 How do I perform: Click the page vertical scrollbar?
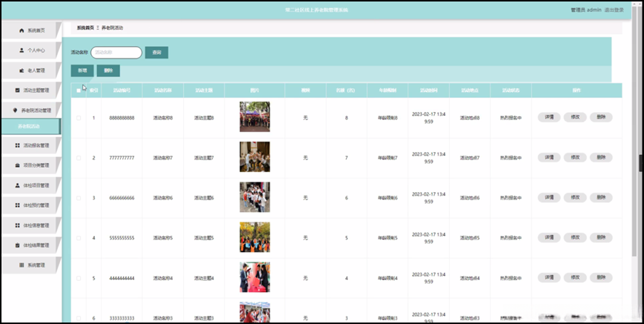pos(635,131)
